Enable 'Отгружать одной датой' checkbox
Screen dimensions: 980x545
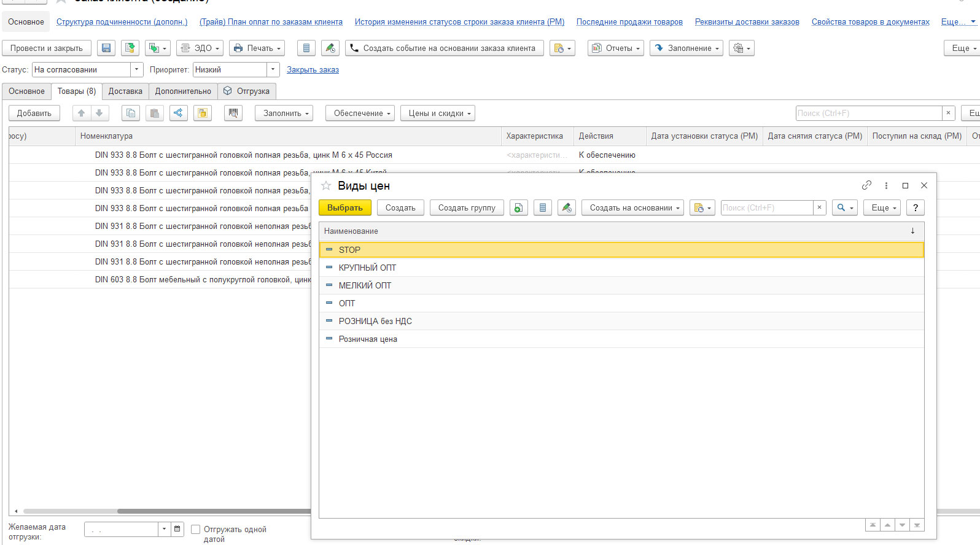[x=196, y=529]
